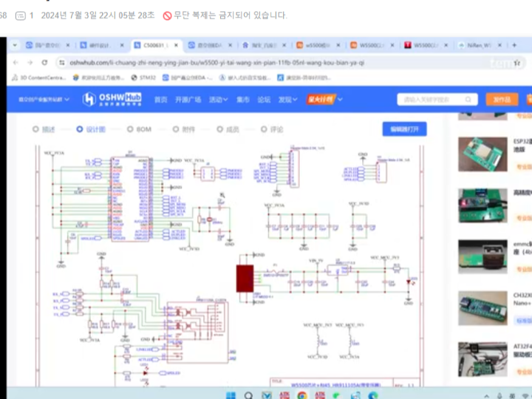Open the Windows Start menu

pos(229,395)
